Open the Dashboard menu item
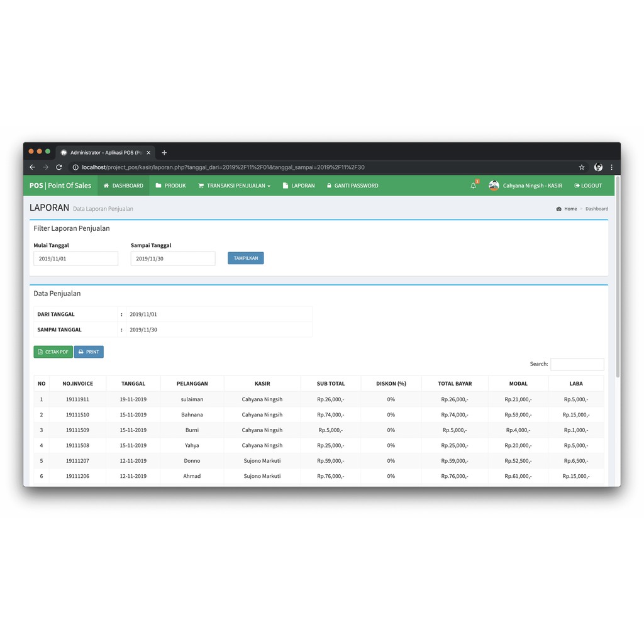644x644 pixels. coord(123,186)
